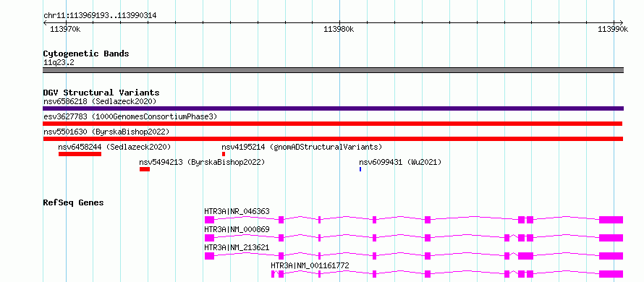The height and width of the screenshot is (282, 644).
Task: Click the first exon of HTR3A|NR_046363
Action: [209, 220]
